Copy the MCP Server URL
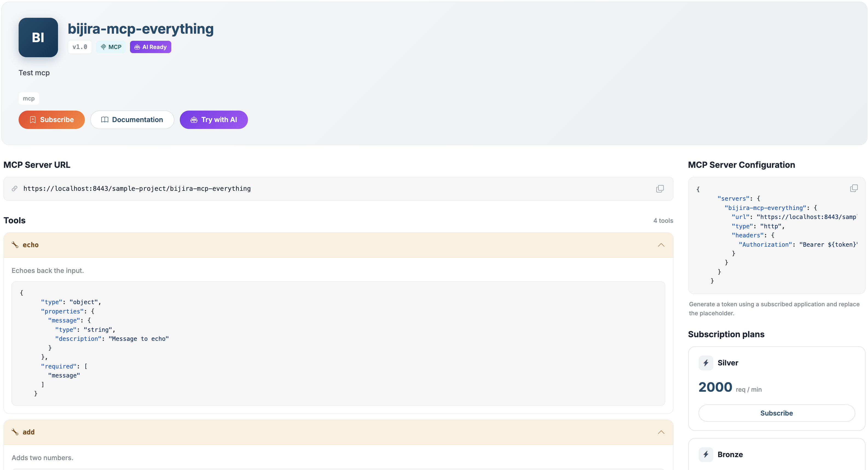Viewport: 868px width, 470px height. pos(660,189)
